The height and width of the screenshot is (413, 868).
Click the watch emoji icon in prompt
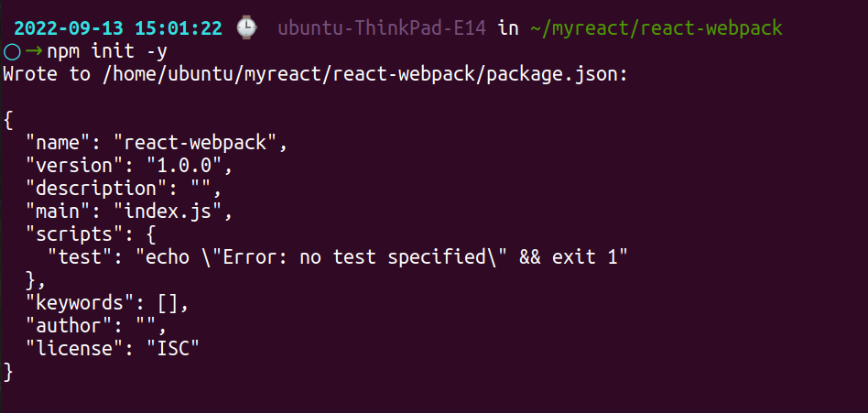click(246, 28)
